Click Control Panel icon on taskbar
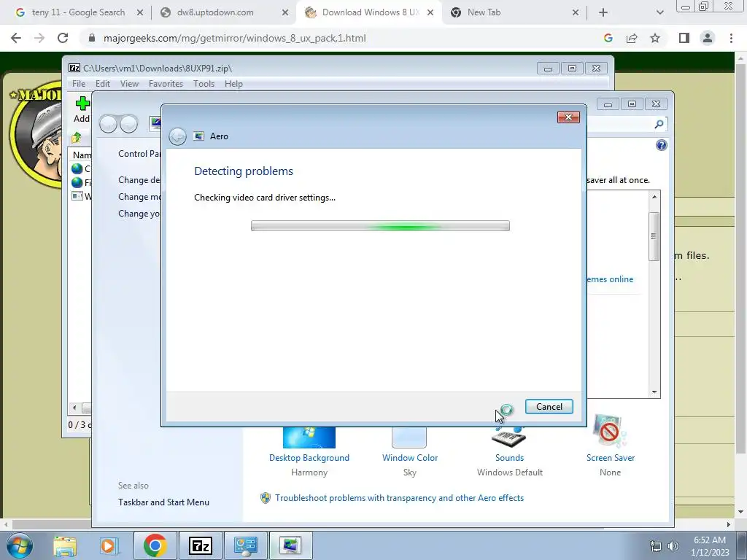The width and height of the screenshot is (747, 560). 245,545
